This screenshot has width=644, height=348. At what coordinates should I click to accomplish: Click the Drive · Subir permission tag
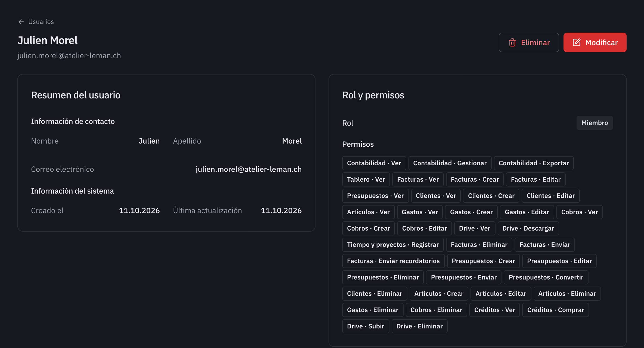pos(366,326)
